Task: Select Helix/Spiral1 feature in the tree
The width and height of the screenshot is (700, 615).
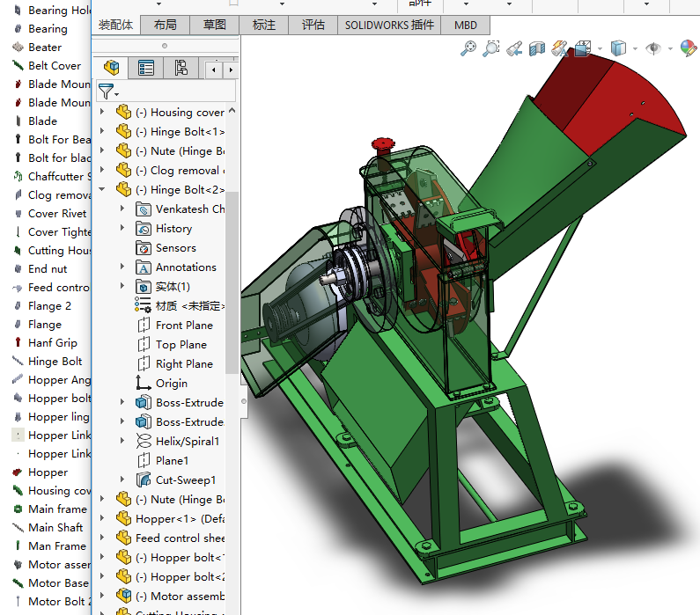Action: [x=187, y=442]
